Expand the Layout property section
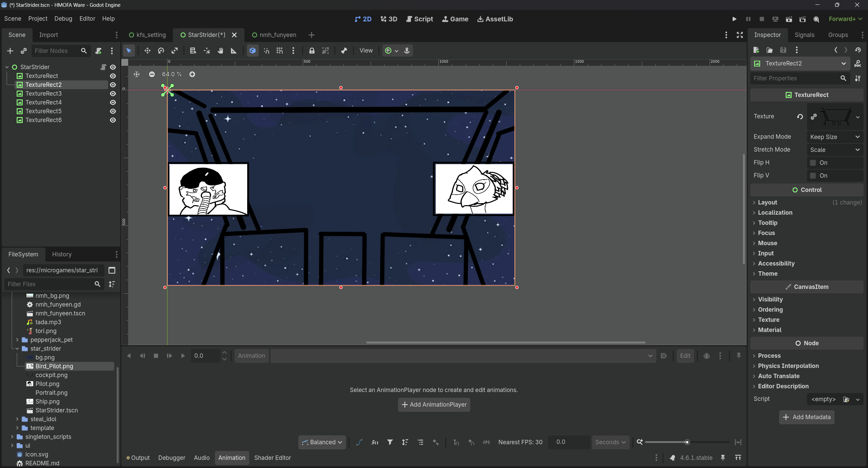The height and width of the screenshot is (468, 868). pyautogui.click(x=767, y=202)
